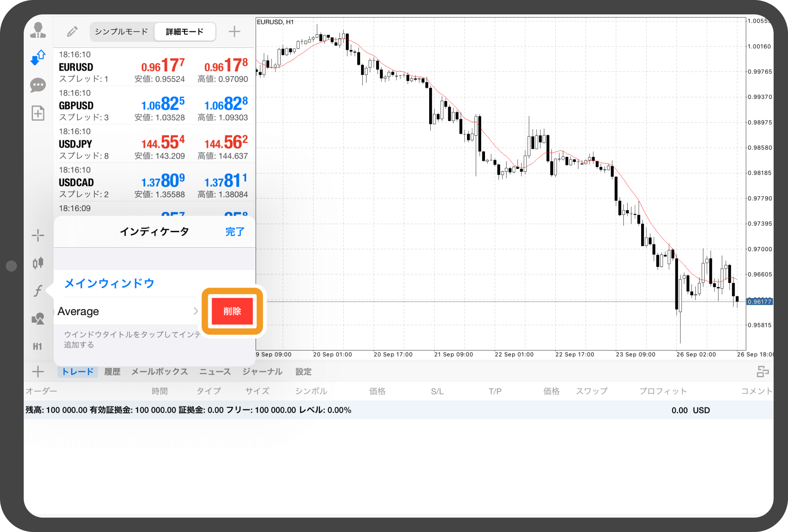Sort by Order column header
Screen dimensions: 788x532
coord(41,391)
